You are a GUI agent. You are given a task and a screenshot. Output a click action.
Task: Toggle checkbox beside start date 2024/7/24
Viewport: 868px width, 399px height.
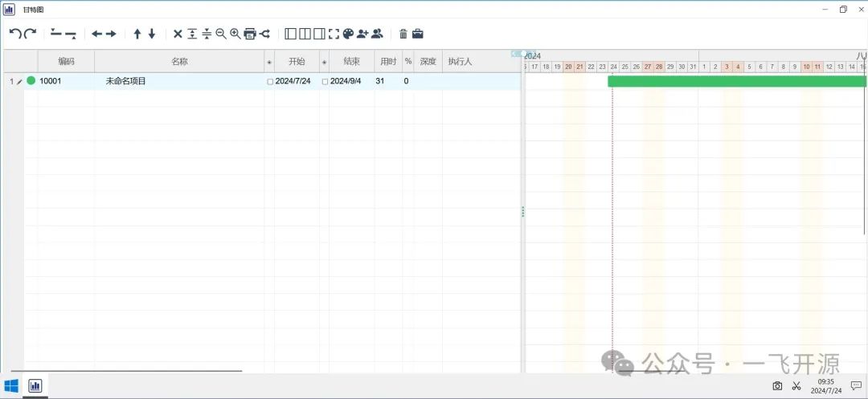(270, 82)
